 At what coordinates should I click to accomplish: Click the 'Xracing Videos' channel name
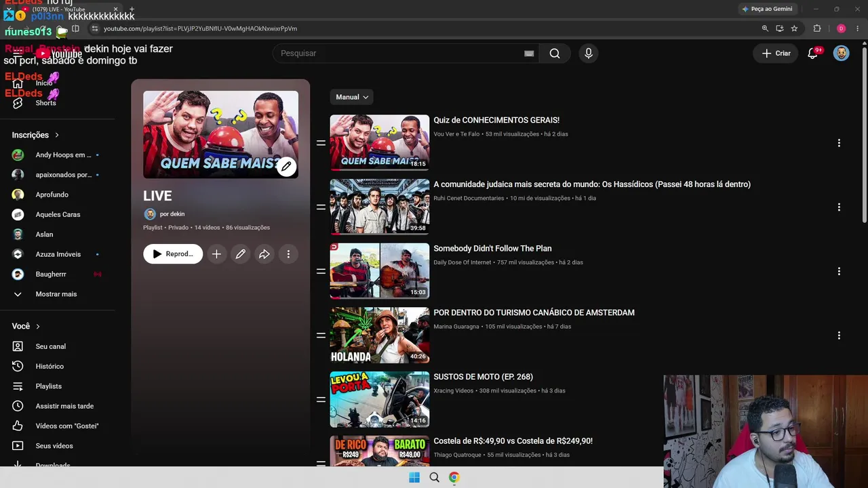pos(454,391)
